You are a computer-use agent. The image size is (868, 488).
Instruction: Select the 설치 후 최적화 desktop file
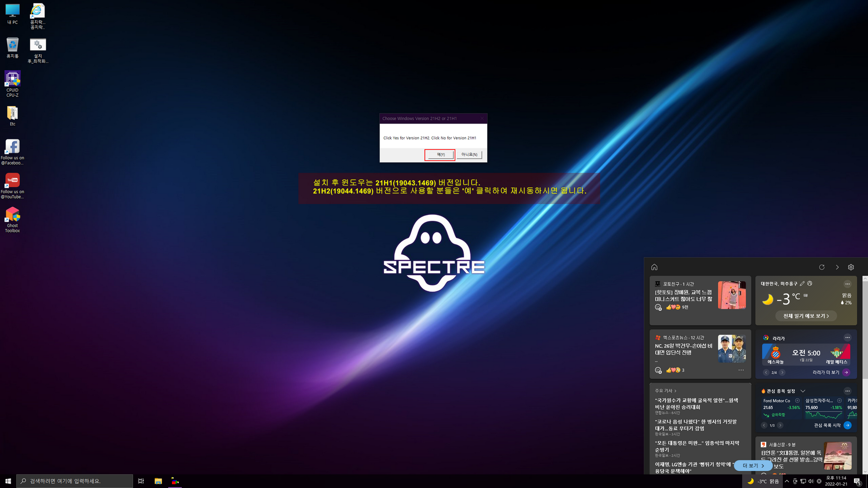[38, 50]
